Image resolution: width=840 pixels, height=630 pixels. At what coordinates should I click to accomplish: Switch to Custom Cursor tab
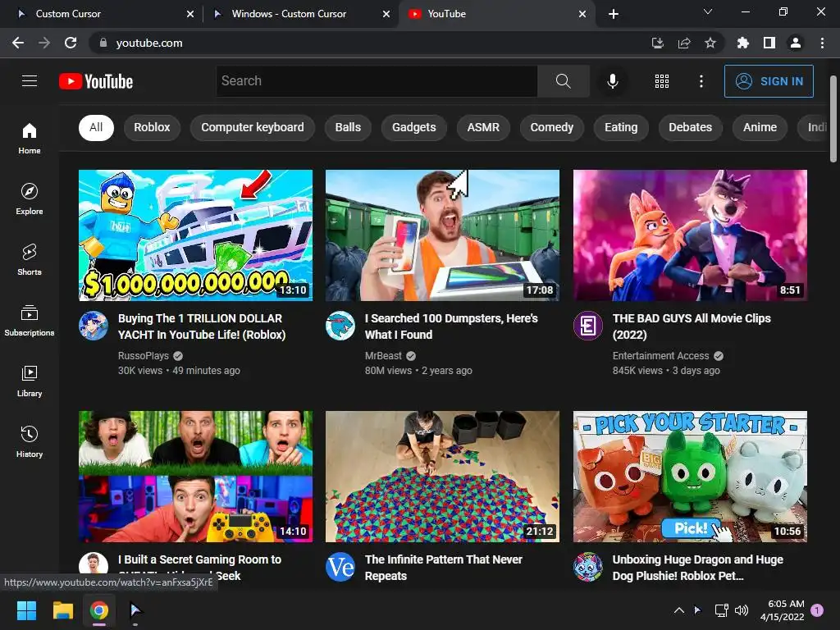point(102,14)
